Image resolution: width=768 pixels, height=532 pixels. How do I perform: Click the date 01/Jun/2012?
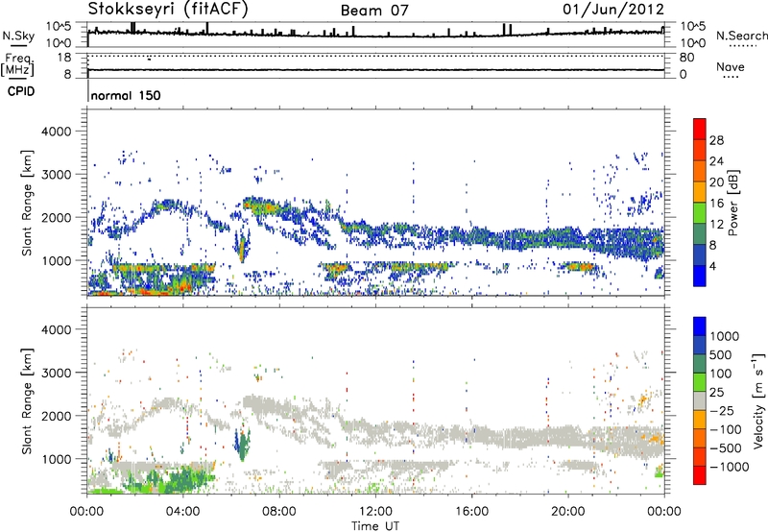pyautogui.click(x=613, y=10)
